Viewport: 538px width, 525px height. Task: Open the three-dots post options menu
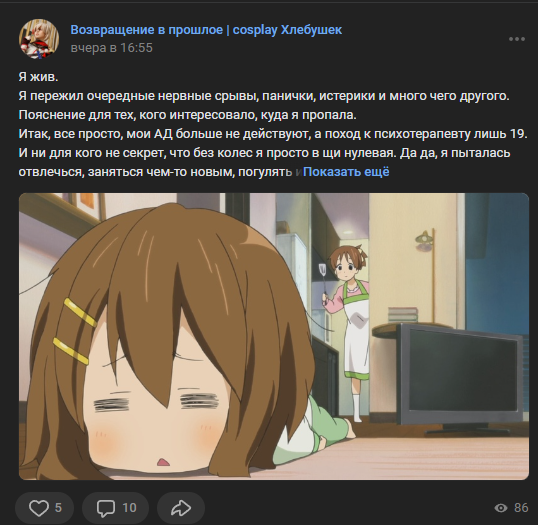(x=517, y=39)
